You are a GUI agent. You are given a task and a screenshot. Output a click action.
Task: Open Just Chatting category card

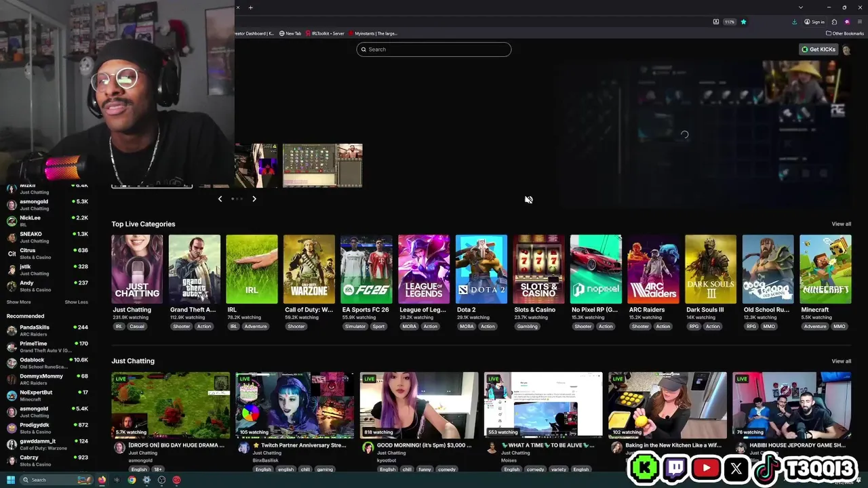[137, 269]
